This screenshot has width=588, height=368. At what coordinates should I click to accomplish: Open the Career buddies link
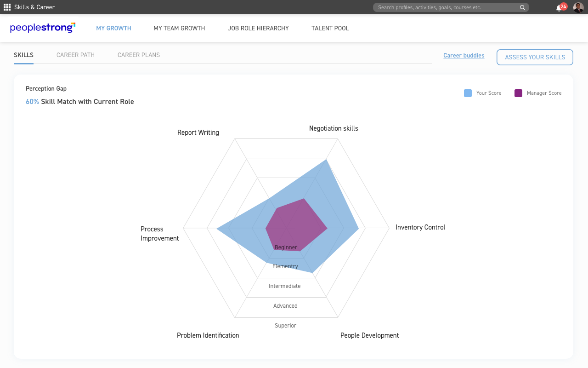[464, 55]
